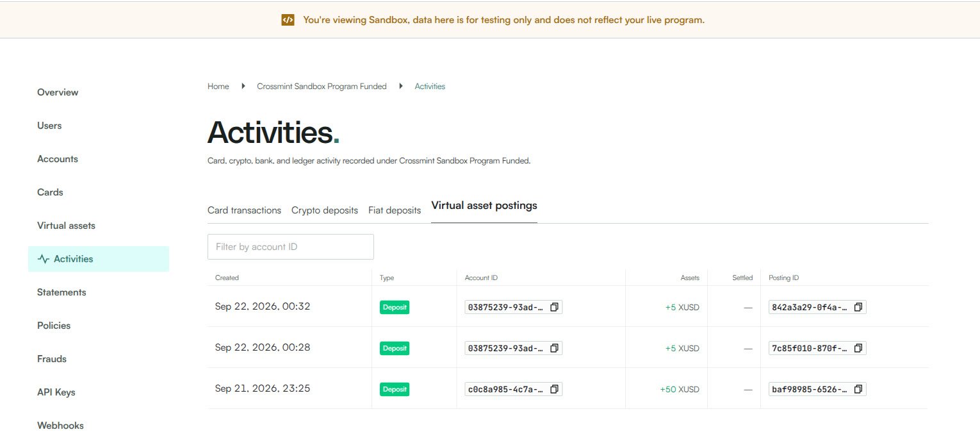Copy posting ID 842a3a29-0f4a
The height and width of the screenshot is (432, 980).
tap(858, 307)
